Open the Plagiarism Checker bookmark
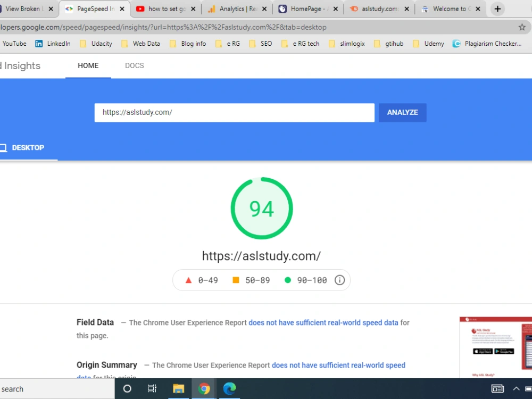Viewport: 532px width, 399px height. 487,44
